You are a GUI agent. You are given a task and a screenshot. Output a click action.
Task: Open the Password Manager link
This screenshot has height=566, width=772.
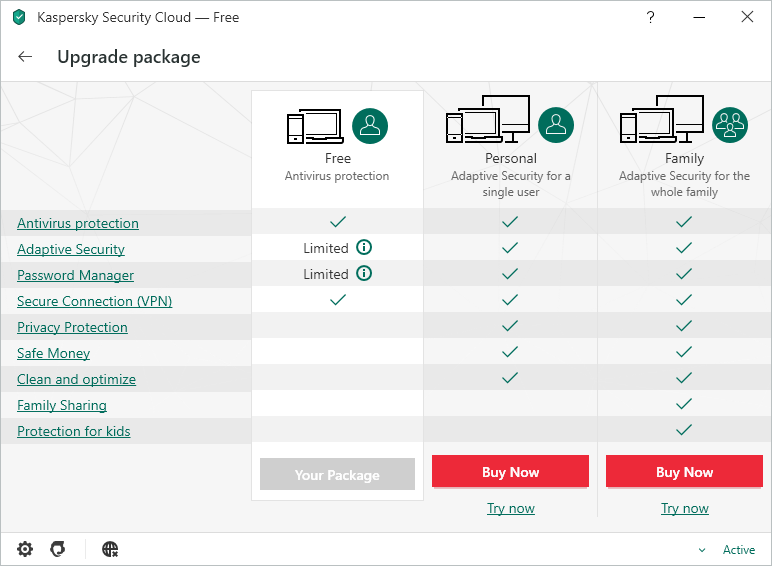[75, 276]
